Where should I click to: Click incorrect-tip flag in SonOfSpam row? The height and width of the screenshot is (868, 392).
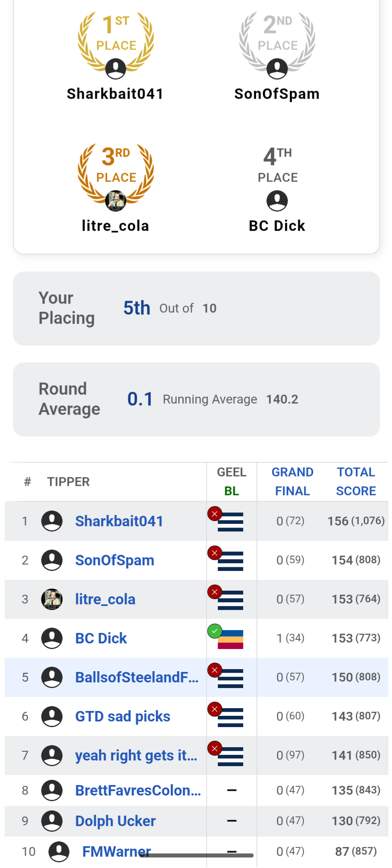230,561
